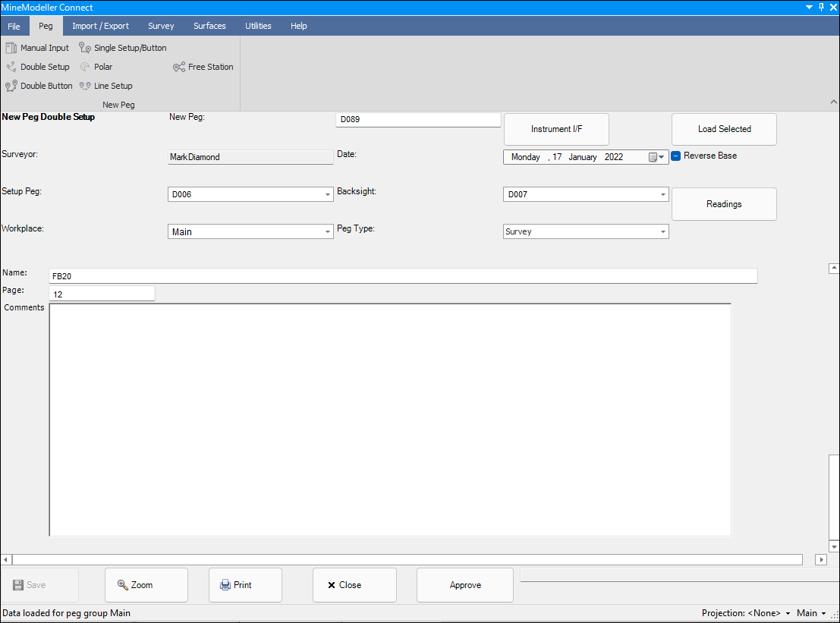Viewport: 840px width, 623px height.
Task: Open the date picker calendar icon
Action: pyautogui.click(x=653, y=157)
